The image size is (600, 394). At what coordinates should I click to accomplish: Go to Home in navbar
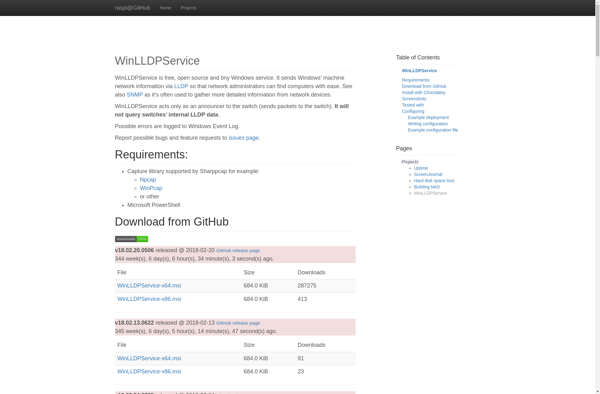tap(165, 8)
